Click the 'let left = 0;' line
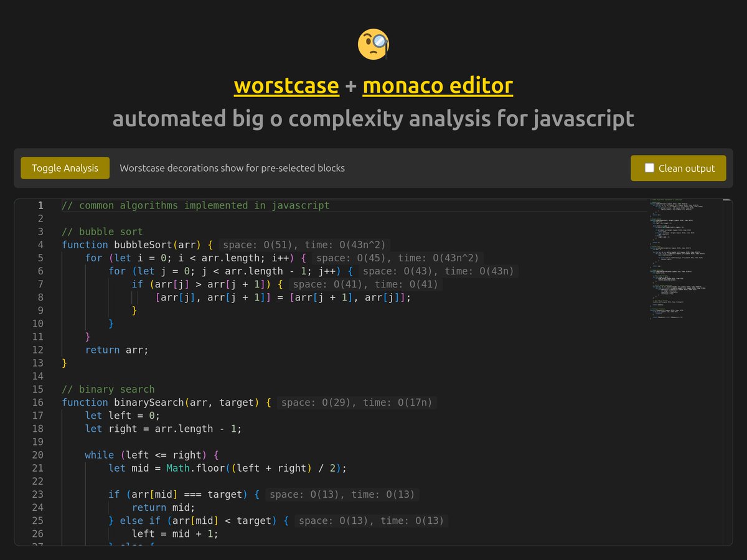This screenshot has width=747, height=560. click(x=123, y=416)
